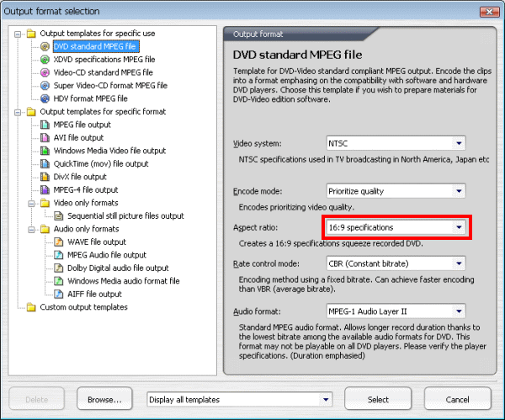Collapse the Audio only formats node
Screen dimensions: 505x420
(32, 229)
